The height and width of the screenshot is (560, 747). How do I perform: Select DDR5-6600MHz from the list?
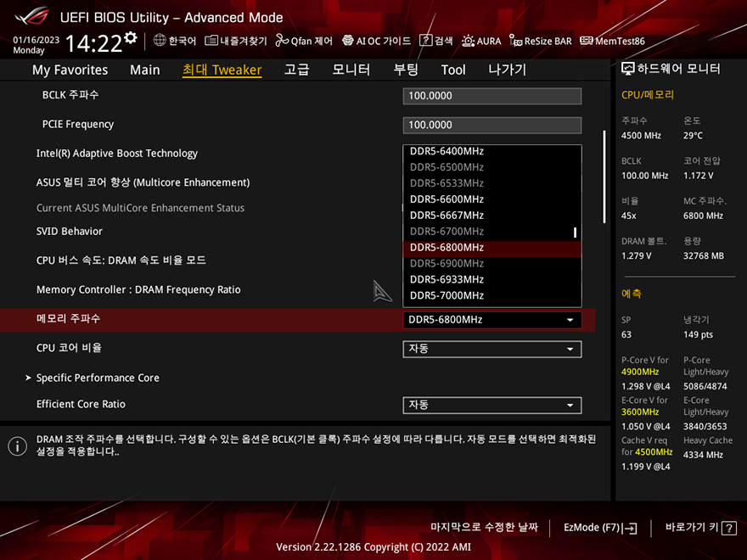point(492,199)
